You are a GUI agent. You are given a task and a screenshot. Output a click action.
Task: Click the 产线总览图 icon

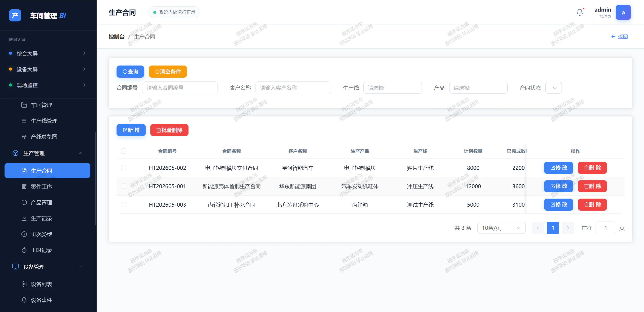tap(24, 137)
